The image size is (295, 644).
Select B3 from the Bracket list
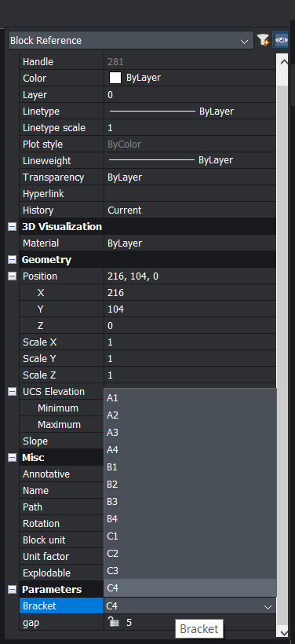pyautogui.click(x=190, y=502)
